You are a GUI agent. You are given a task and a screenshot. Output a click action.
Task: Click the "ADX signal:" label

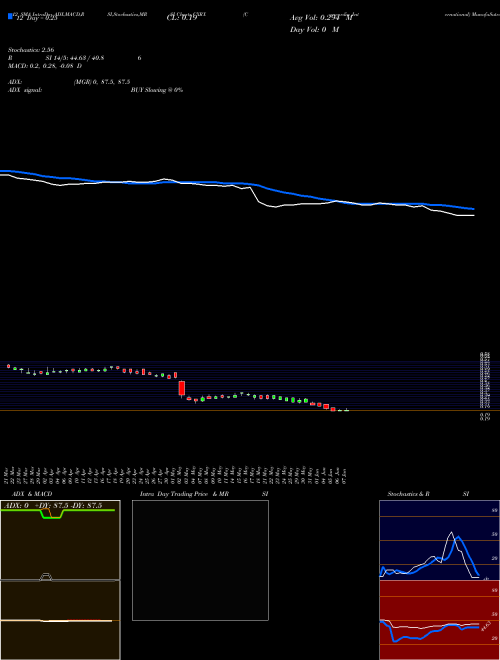(25, 90)
